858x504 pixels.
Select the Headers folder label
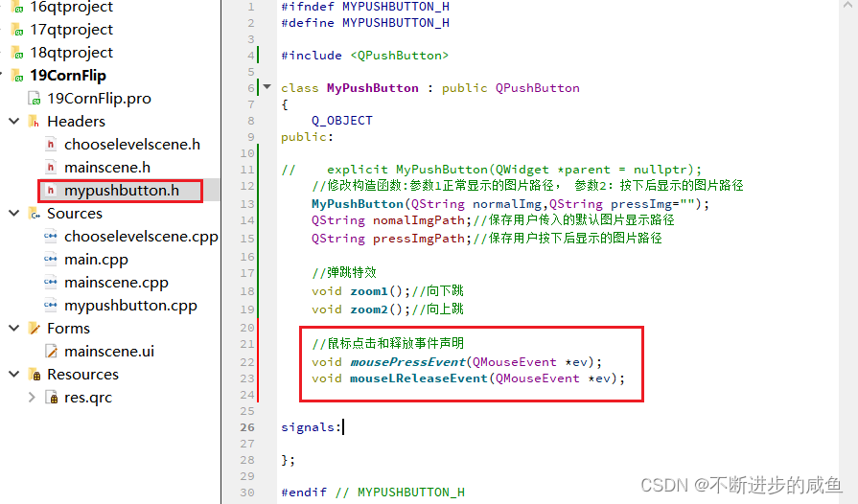(x=76, y=122)
